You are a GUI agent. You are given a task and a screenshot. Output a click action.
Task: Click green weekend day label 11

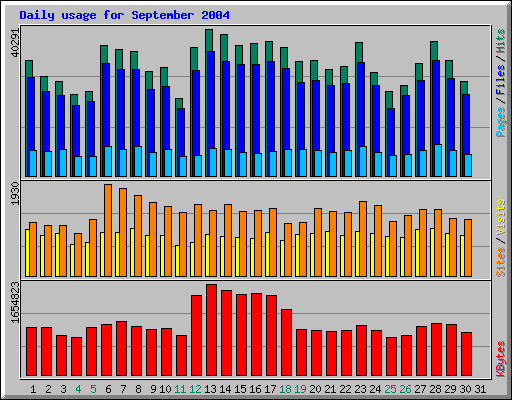180,389
